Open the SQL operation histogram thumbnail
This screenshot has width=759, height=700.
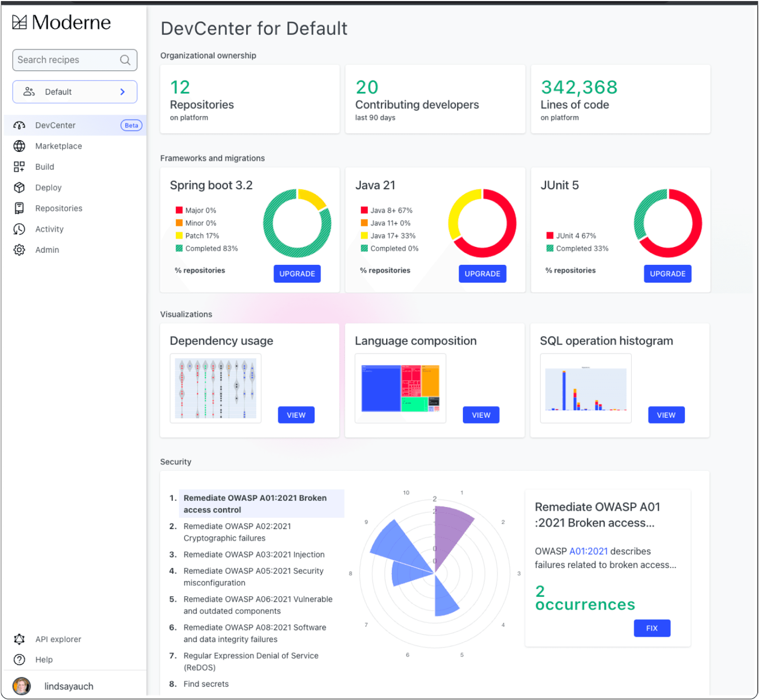pos(586,388)
